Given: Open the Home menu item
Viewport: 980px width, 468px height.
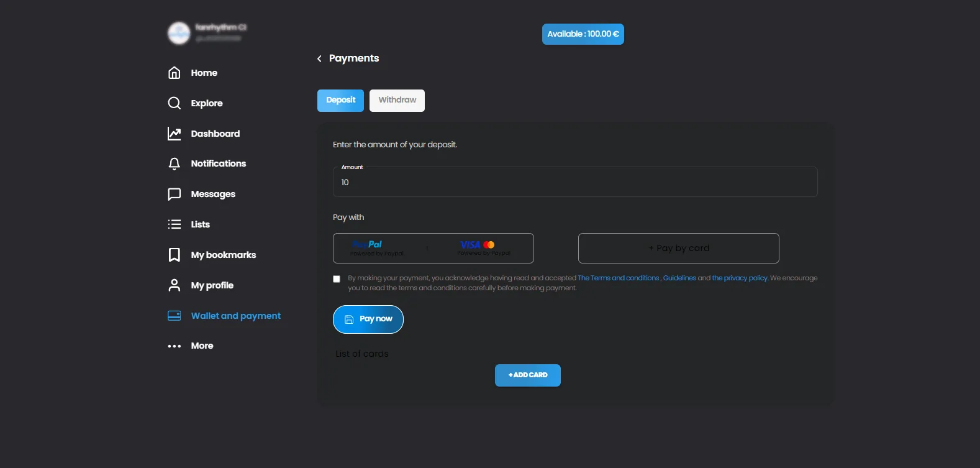Looking at the screenshot, I should click(x=204, y=73).
